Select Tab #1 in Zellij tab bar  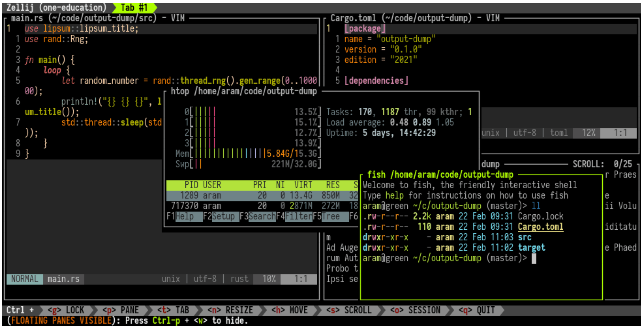(x=134, y=8)
